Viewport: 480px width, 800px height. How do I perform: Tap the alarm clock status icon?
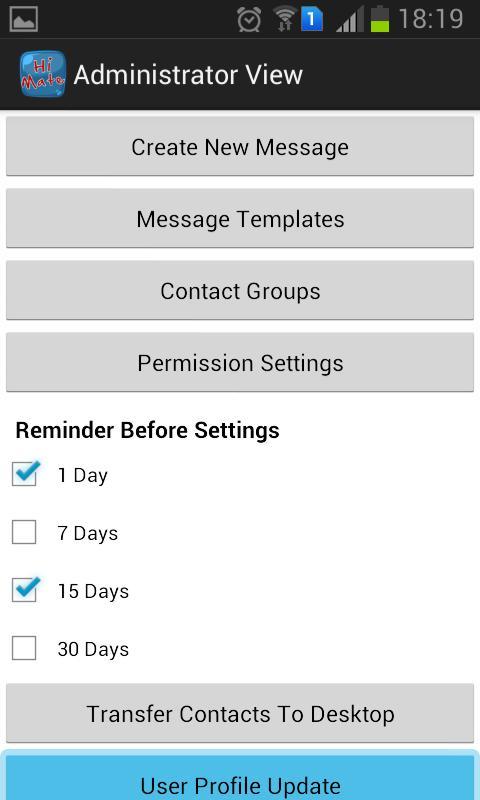click(x=249, y=19)
